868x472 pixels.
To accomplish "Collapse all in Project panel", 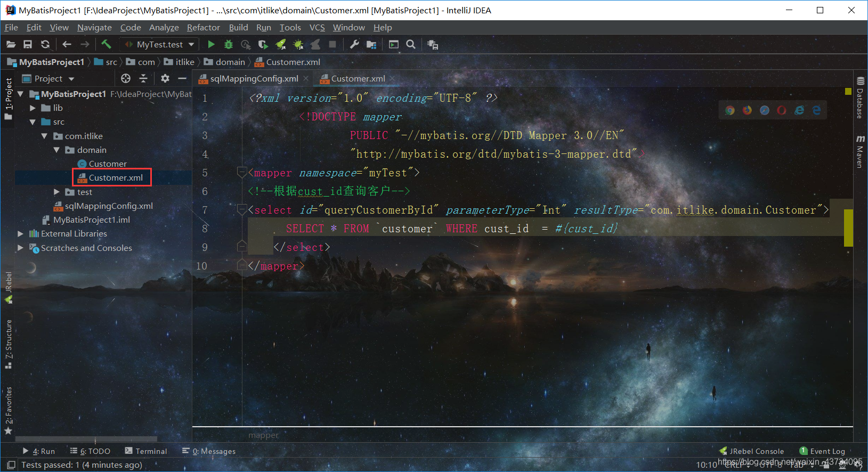I will click(143, 78).
